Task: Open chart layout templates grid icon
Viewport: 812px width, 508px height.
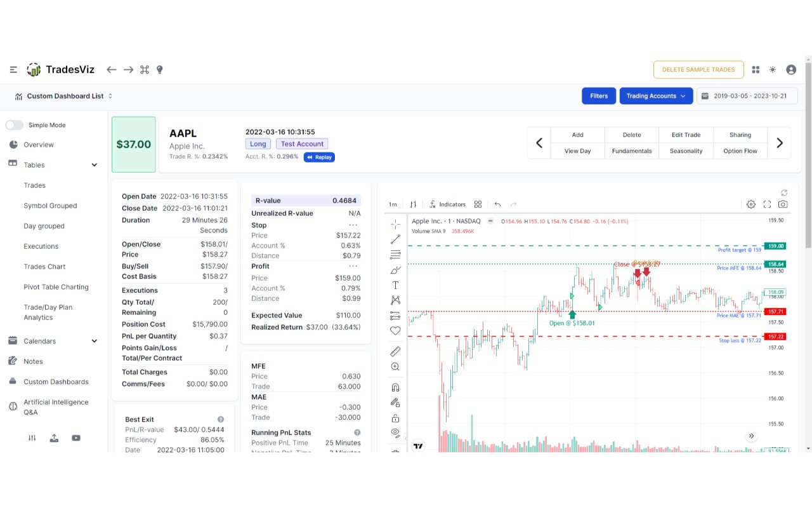Action: pyautogui.click(x=478, y=204)
